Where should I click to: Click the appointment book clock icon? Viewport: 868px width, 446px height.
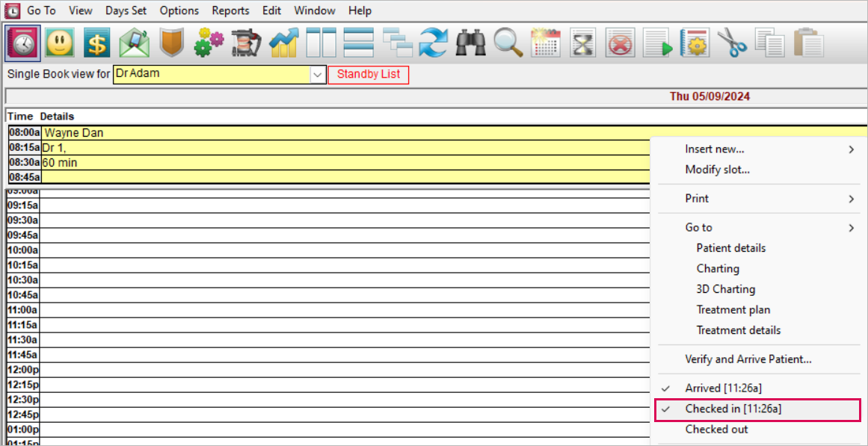22,43
